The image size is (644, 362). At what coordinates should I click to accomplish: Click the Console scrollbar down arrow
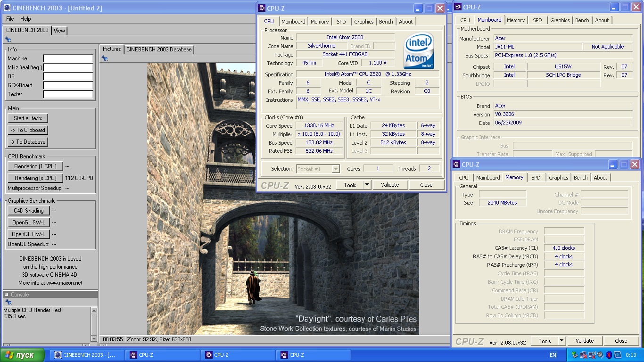(94, 338)
